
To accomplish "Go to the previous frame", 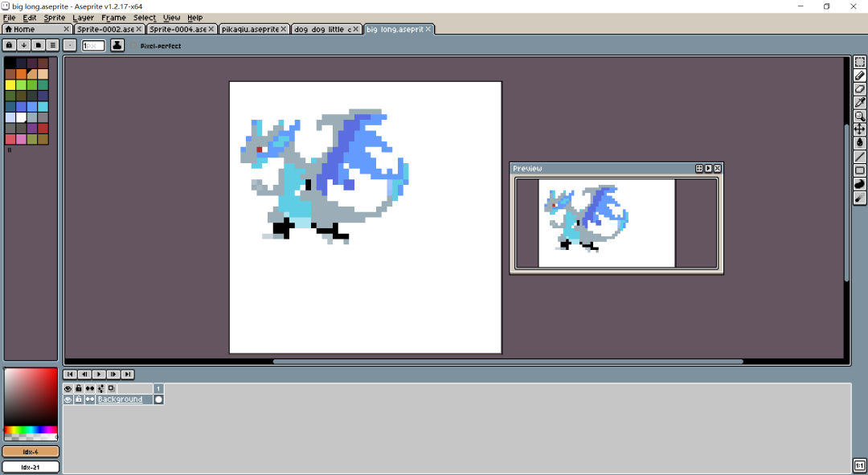I will (x=84, y=375).
